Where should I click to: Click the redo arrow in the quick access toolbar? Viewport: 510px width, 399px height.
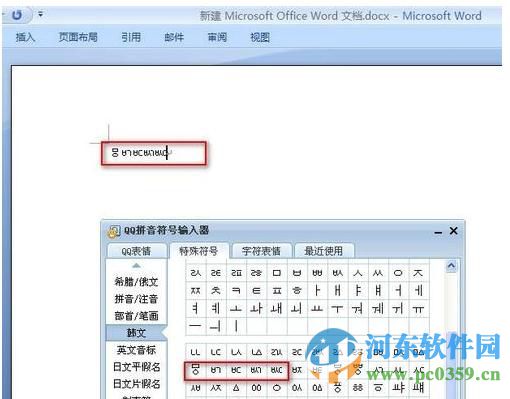[17, 15]
